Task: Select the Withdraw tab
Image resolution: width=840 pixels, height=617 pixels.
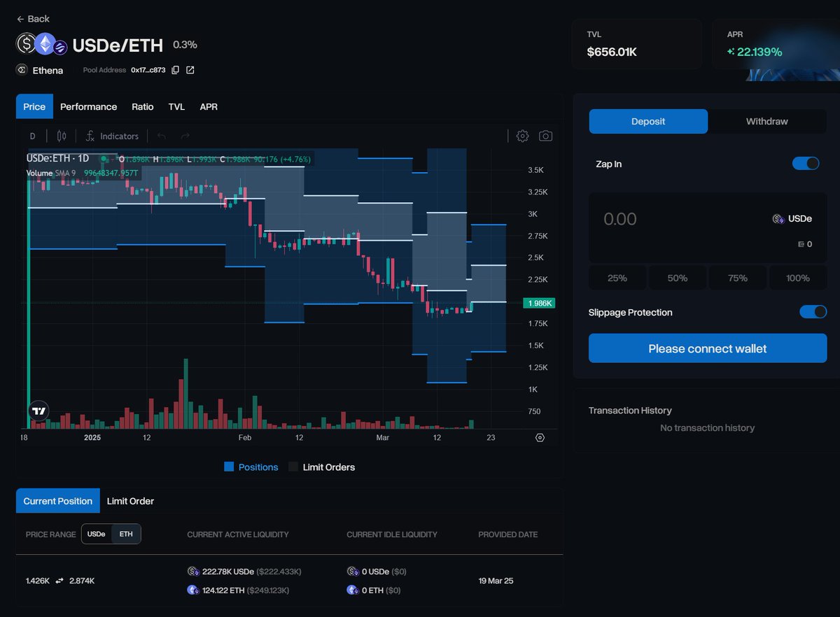Action: click(x=767, y=121)
